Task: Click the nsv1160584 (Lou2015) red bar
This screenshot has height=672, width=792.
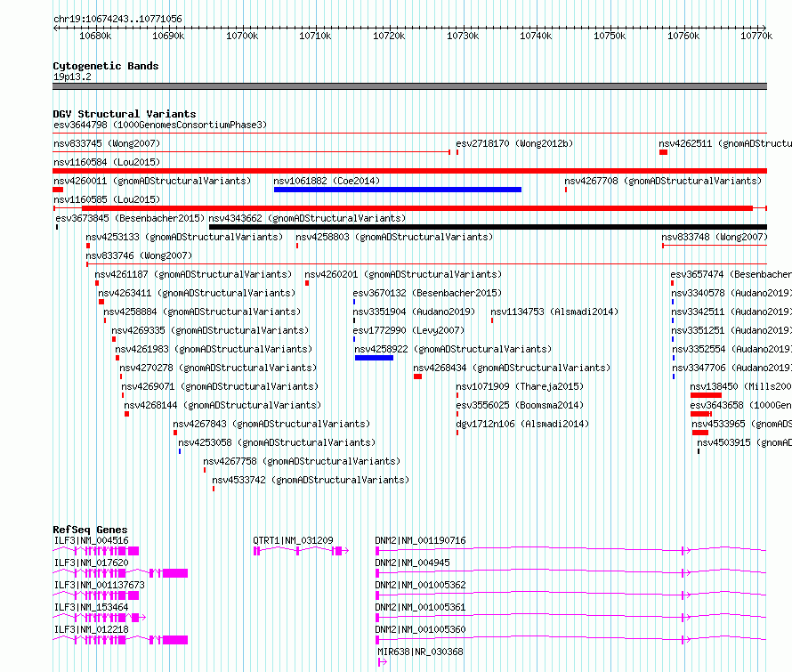Action: 409,171
